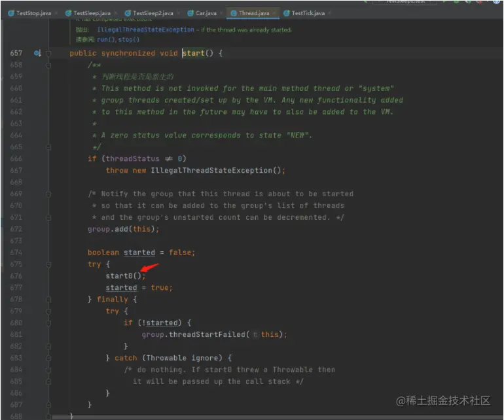Click line number 676 in the gutter
This screenshot has width=504, height=420.
(16, 276)
